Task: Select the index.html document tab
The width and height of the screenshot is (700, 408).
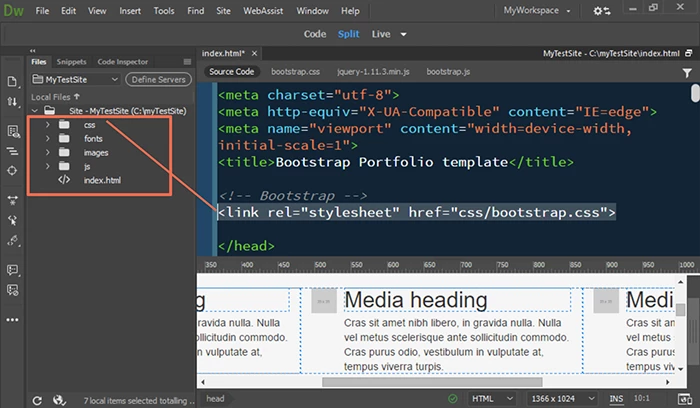Action: tap(223, 53)
